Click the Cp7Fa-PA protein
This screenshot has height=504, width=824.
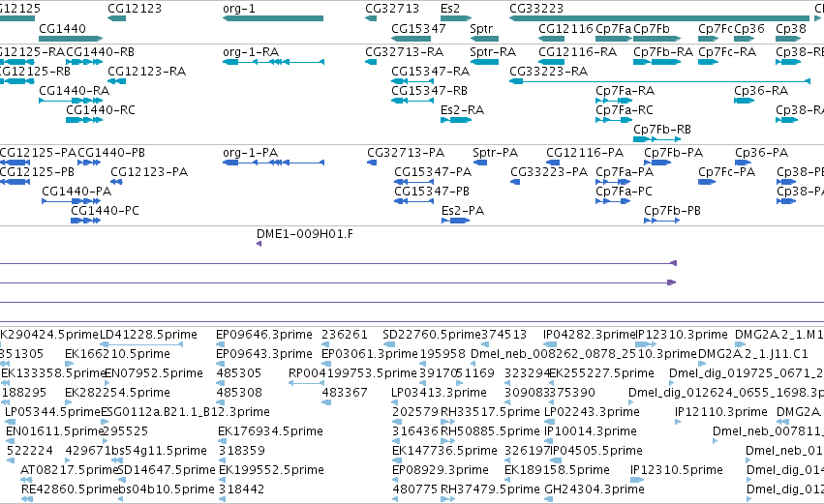pyautogui.click(x=625, y=171)
